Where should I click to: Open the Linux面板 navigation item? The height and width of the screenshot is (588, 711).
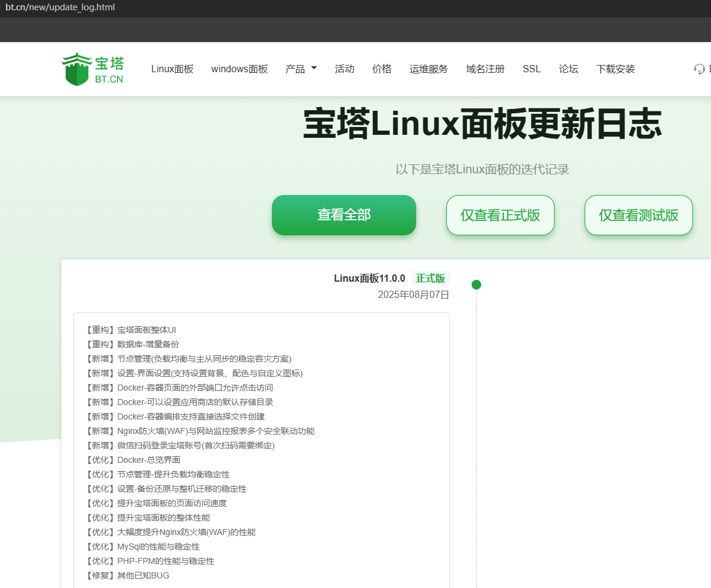pos(173,69)
